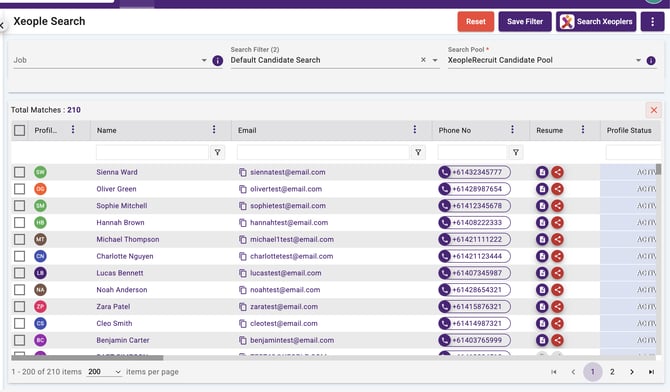Copy Sienna Ward's email address icon
The height and width of the screenshot is (392, 670).
click(243, 172)
